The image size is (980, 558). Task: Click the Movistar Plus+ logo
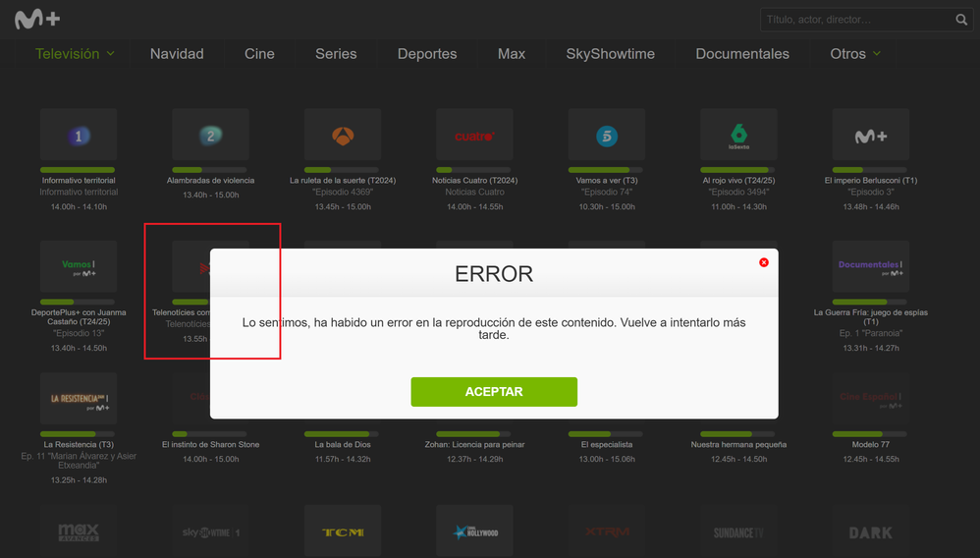coord(37,20)
